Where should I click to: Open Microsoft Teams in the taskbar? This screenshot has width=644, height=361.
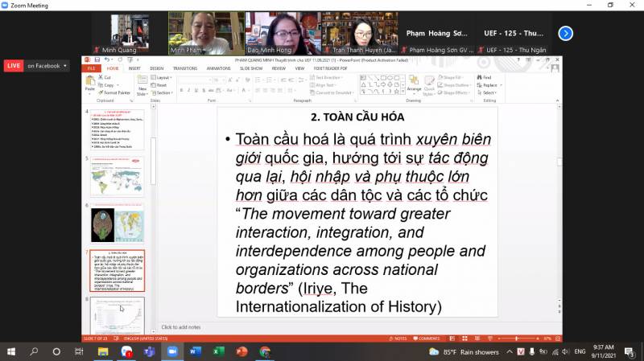(148, 351)
